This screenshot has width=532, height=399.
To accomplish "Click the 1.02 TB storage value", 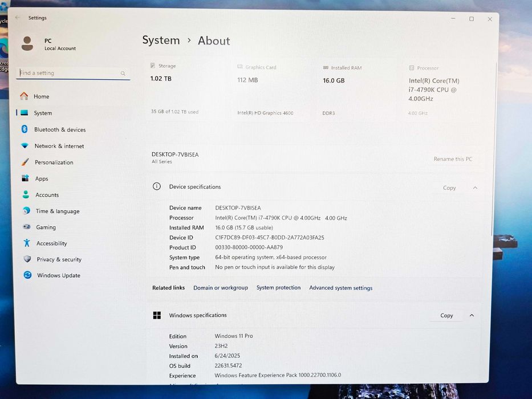I will (x=161, y=79).
